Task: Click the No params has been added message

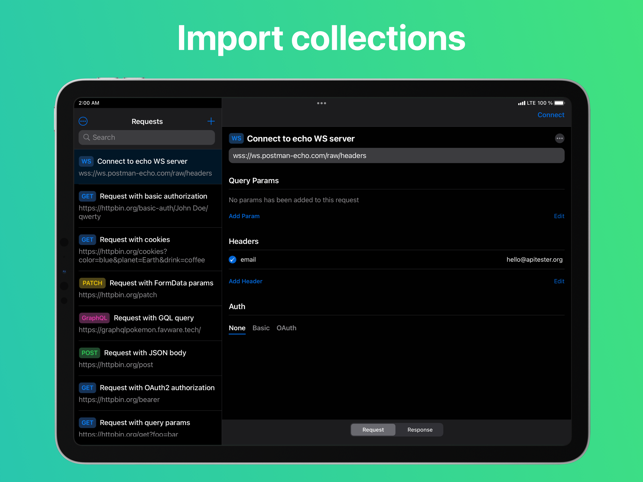Action: pyautogui.click(x=294, y=200)
